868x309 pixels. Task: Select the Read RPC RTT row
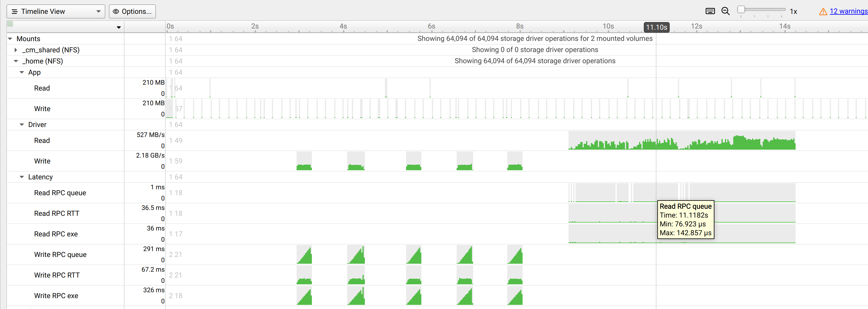pyautogui.click(x=56, y=213)
